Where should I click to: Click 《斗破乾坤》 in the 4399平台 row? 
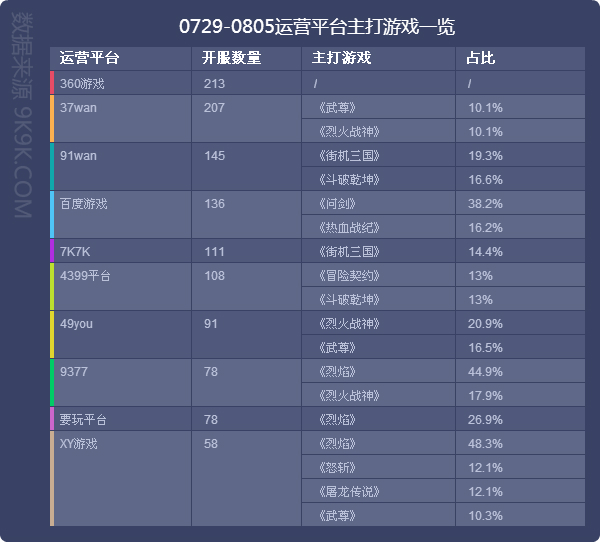point(349,300)
